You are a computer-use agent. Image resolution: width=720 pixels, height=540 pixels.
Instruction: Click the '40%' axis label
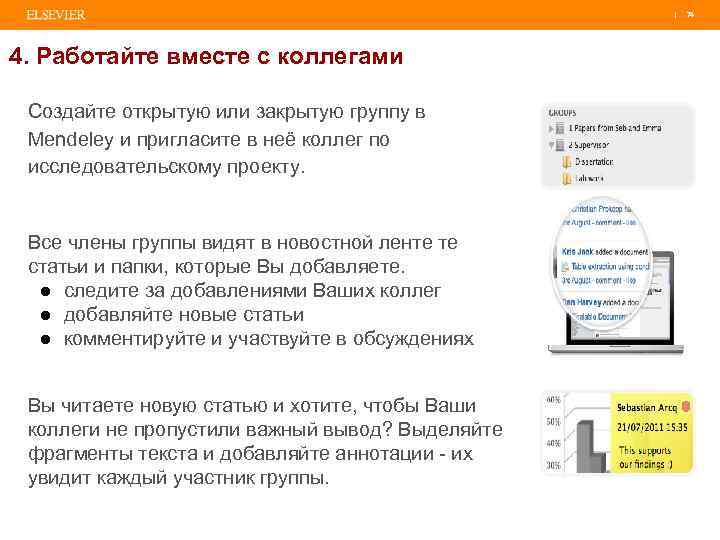click(x=553, y=443)
